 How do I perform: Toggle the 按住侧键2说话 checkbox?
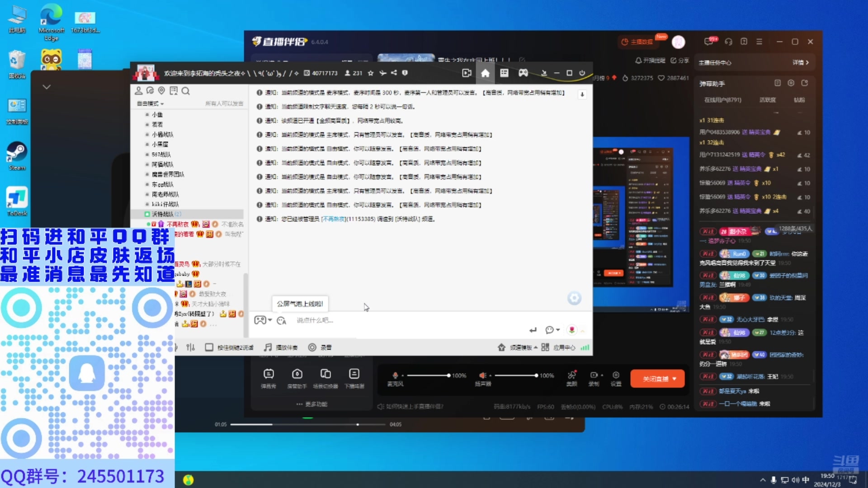(x=209, y=347)
